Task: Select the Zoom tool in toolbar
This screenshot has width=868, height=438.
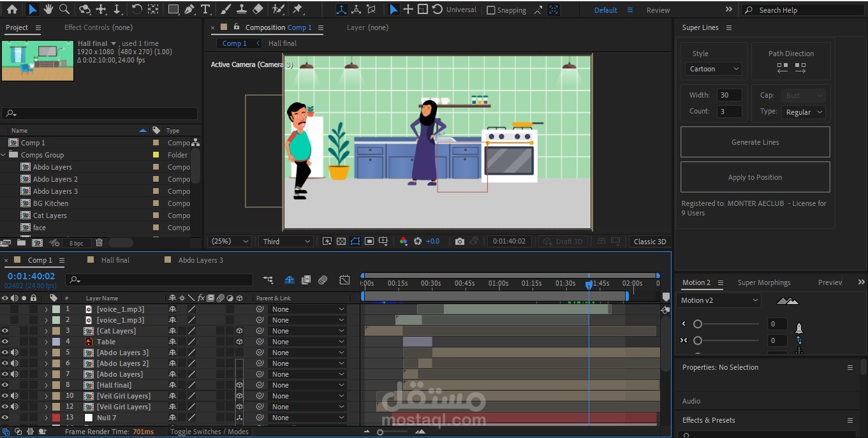Action: [64, 10]
